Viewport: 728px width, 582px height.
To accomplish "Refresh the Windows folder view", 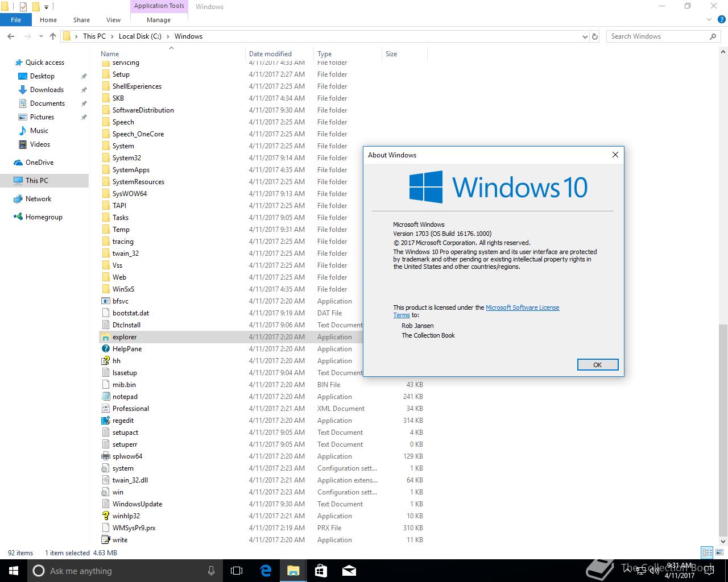I will click(x=595, y=36).
